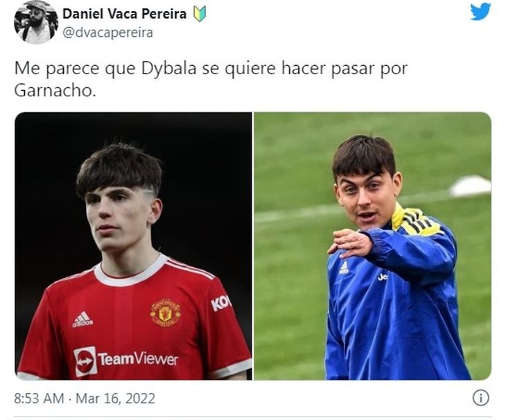The height and width of the screenshot is (420, 506).
Task: Click the adidas logo on the red jersey
Action: tap(82, 320)
